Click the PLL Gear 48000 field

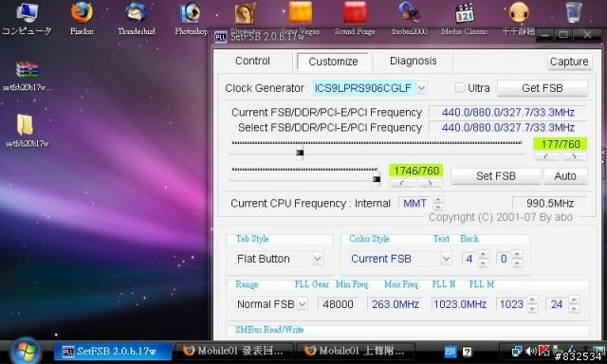click(338, 304)
